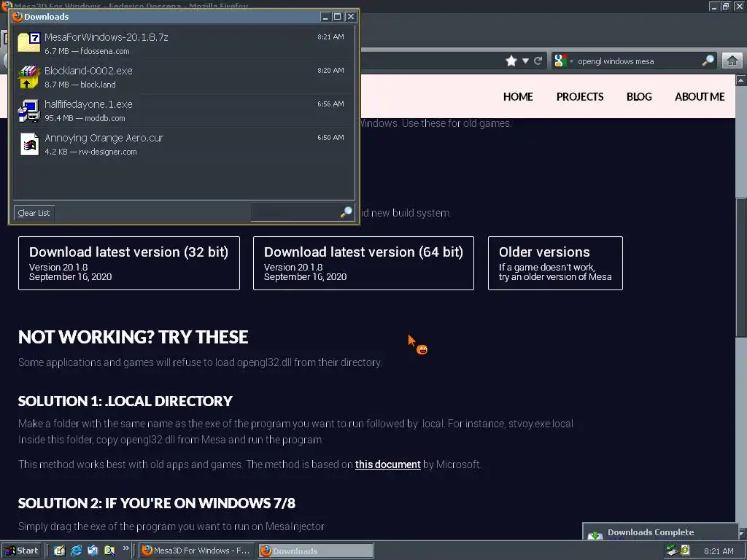Click the second system tray icon near the clock

point(685,551)
